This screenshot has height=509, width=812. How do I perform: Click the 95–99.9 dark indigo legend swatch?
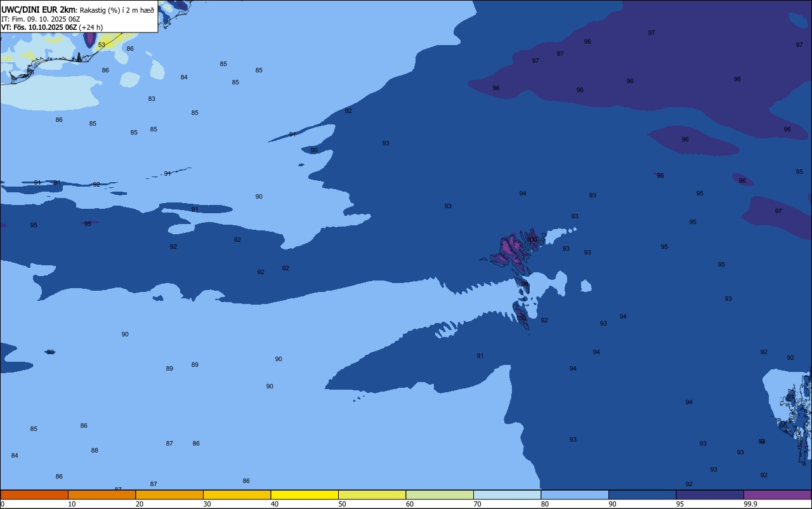(x=710, y=494)
